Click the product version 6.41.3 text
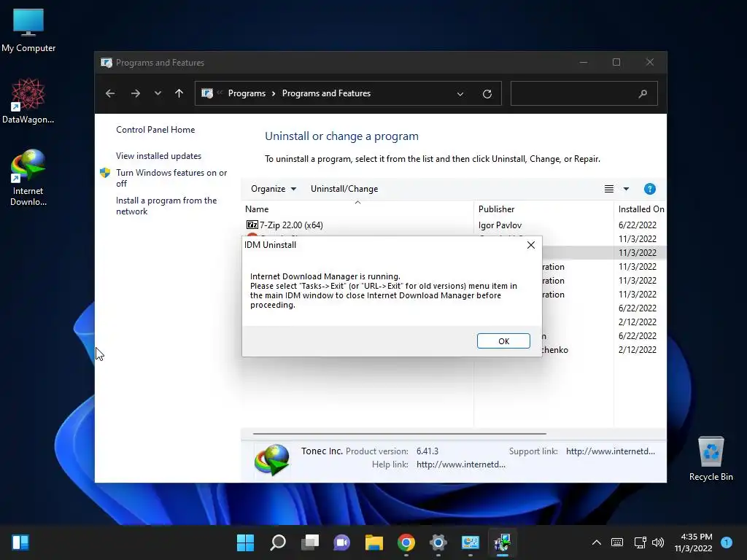 click(427, 451)
